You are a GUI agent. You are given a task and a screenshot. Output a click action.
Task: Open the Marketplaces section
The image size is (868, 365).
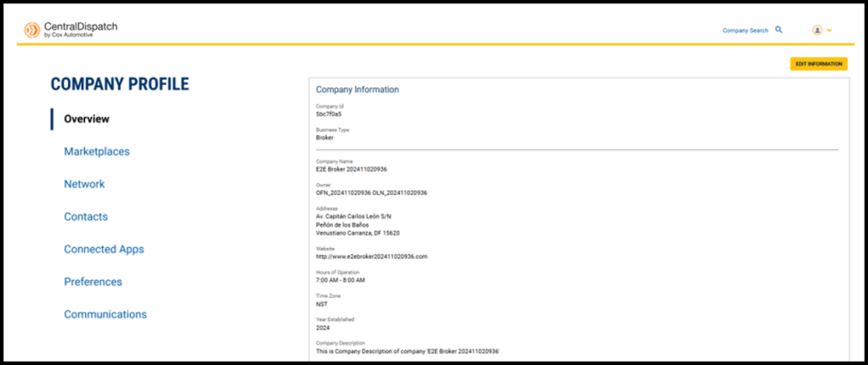(97, 151)
